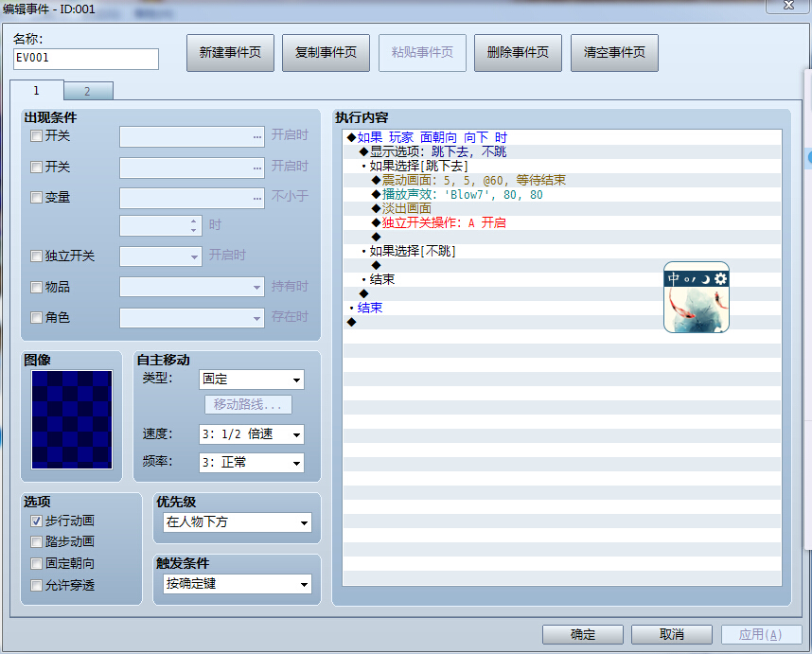The image size is (812, 654).
Task: Click the 中 language indicator on the input method widget
Action: 673,278
